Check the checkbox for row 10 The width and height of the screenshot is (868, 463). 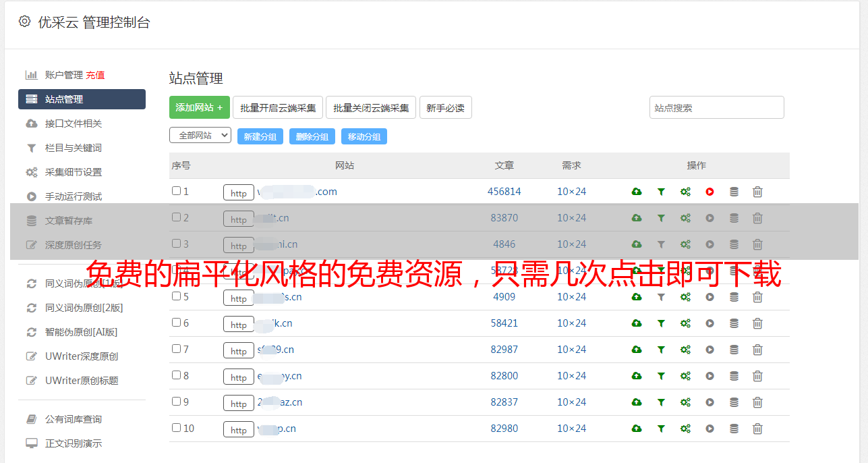[176, 428]
